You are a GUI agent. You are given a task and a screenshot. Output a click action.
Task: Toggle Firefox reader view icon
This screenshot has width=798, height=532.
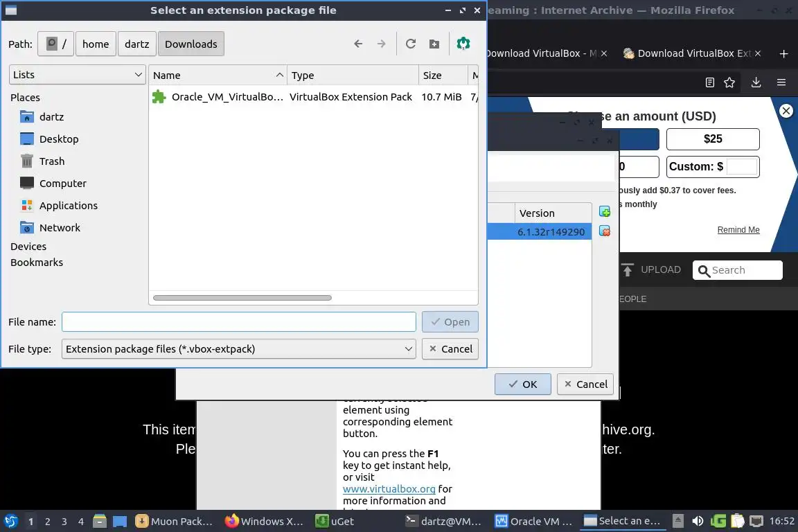tap(710, 82)
